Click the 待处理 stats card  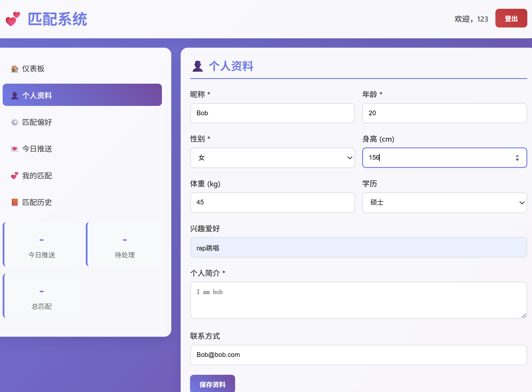(124, 244)
